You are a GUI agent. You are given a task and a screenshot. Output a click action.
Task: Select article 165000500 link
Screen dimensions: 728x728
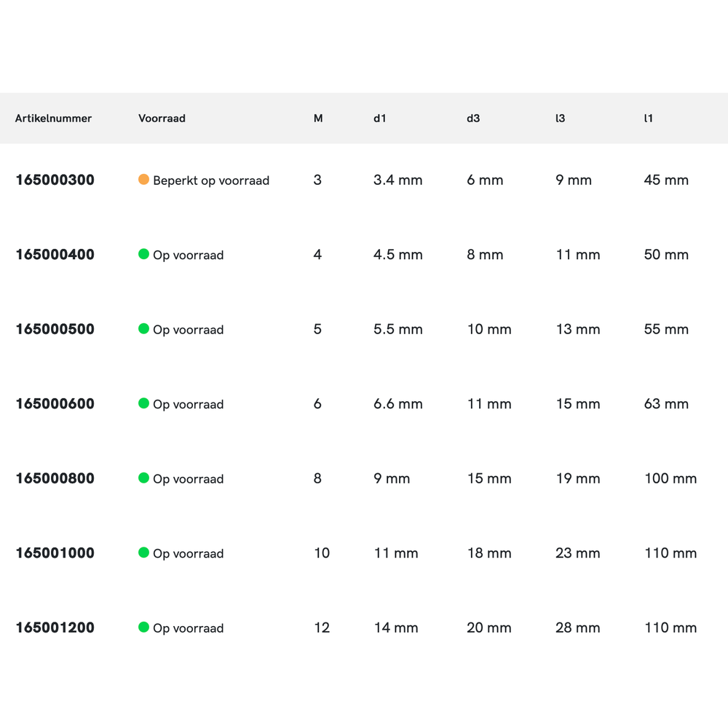55,329
